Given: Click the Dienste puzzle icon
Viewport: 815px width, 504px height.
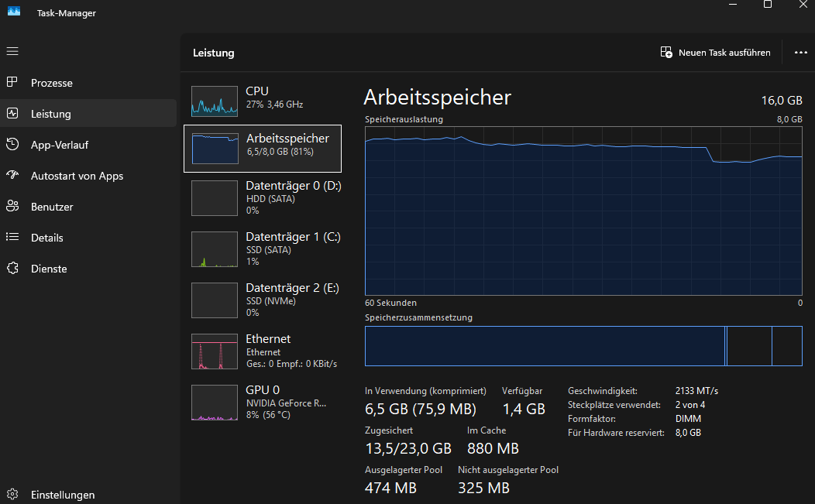Looking at the screenshot, I should [x=12, y=268].
